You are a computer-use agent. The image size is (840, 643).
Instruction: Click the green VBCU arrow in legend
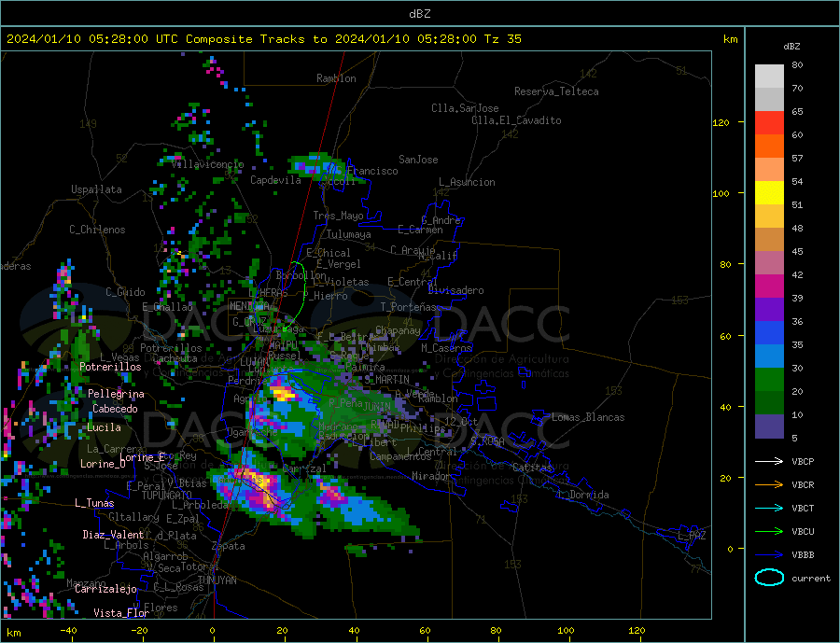pos(770,532)
